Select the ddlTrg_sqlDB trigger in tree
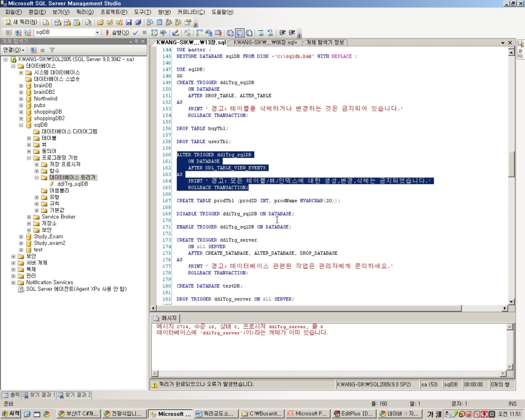The image size is (525, 420). click(x=72, y=184)
